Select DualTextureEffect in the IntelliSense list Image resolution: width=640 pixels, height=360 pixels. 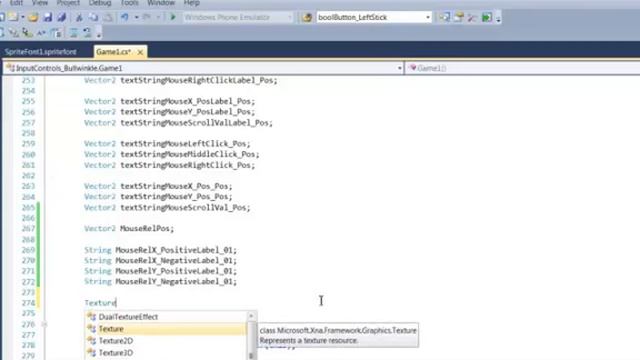165,317
